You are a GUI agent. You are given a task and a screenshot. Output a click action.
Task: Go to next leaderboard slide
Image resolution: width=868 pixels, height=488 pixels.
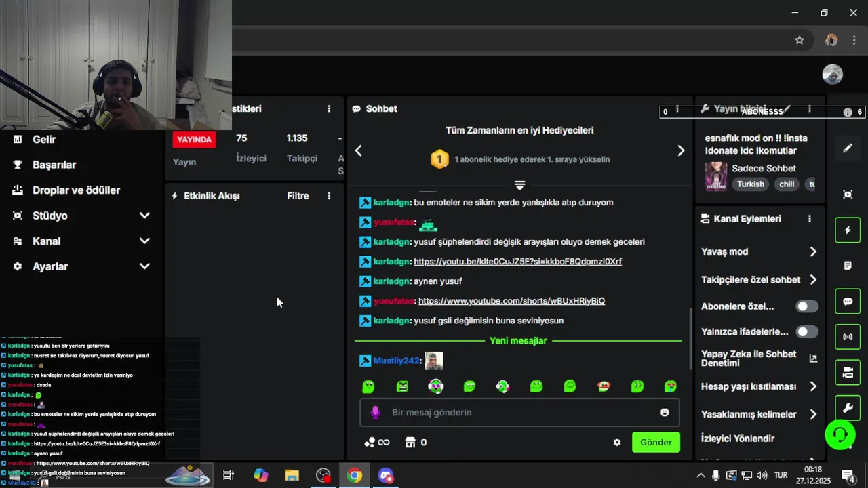point(681,151)
